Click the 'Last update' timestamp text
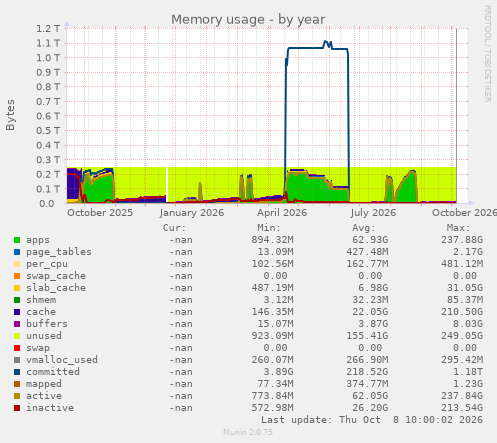The image size is (497, 443). tap(372, 420)
